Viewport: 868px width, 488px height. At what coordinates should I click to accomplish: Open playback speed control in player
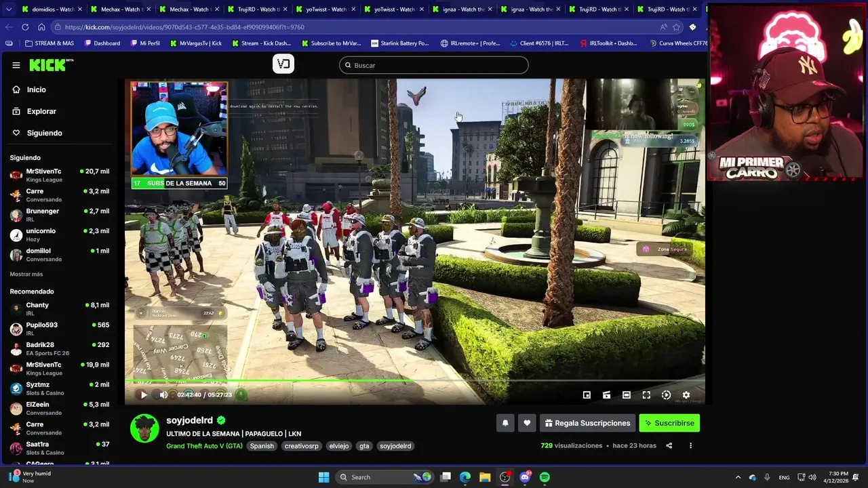tap(666, 394)
